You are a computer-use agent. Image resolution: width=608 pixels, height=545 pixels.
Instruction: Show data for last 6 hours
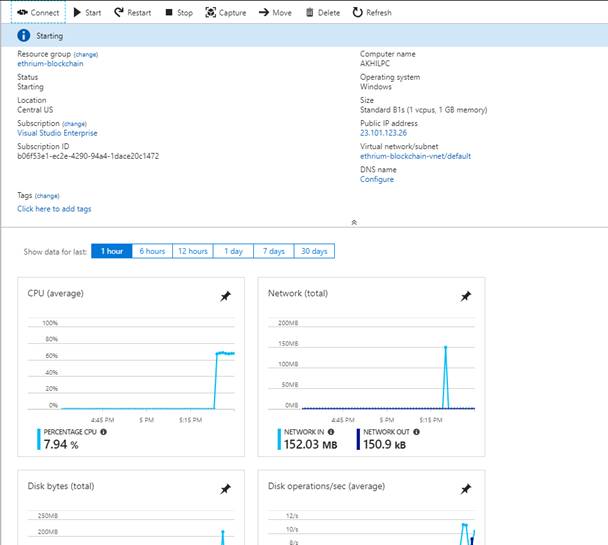tap(152, 251)
